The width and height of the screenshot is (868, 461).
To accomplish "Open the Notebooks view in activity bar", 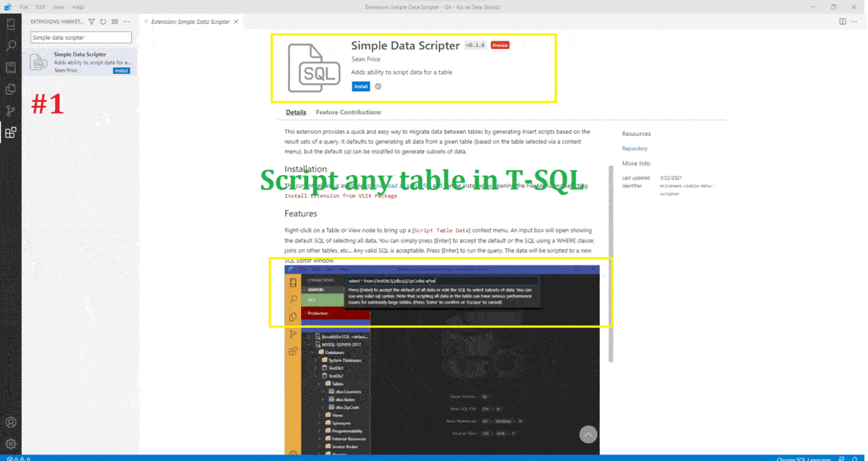I will coord(10,67).
